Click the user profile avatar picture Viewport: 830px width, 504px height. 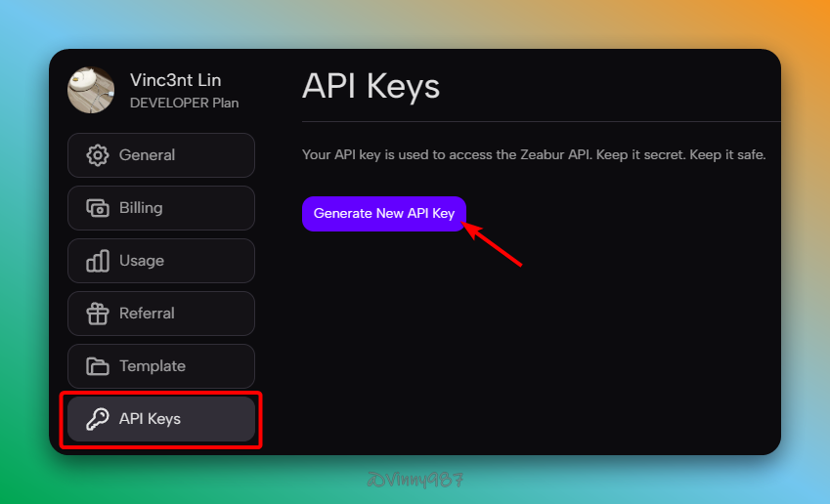pos(91,90)
